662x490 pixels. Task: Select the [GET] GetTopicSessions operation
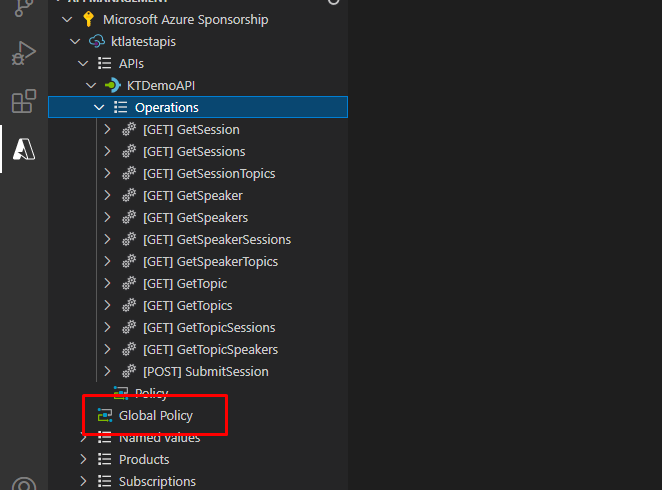(x=208, y=328)
